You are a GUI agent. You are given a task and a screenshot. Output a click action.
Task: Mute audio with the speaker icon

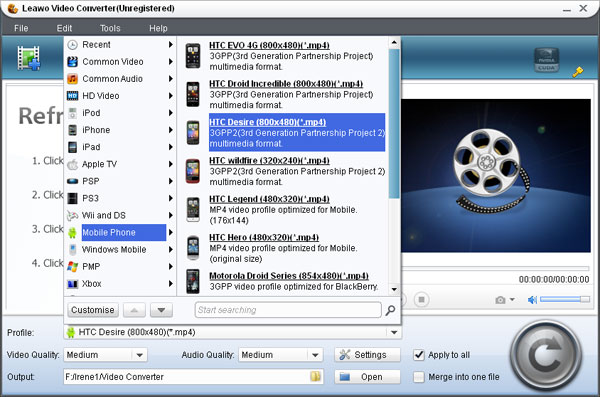pyautogui.click(x=532, y=300)
